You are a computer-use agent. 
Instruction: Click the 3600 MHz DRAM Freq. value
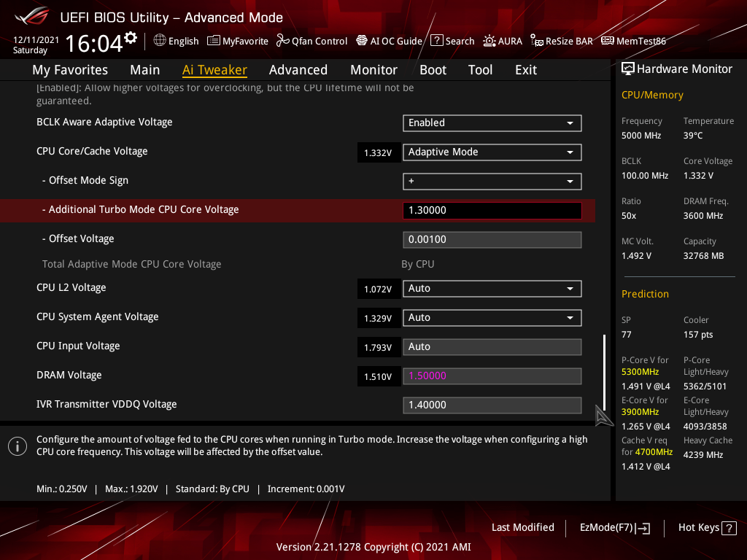(x=703, y=216)
